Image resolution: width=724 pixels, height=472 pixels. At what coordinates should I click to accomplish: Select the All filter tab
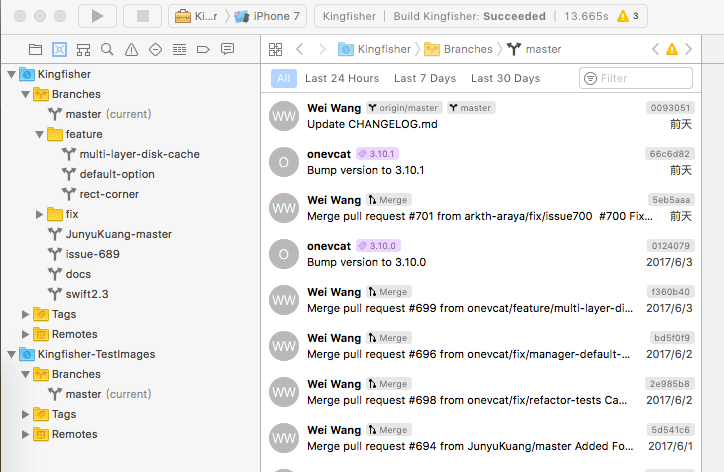[284, 79]
